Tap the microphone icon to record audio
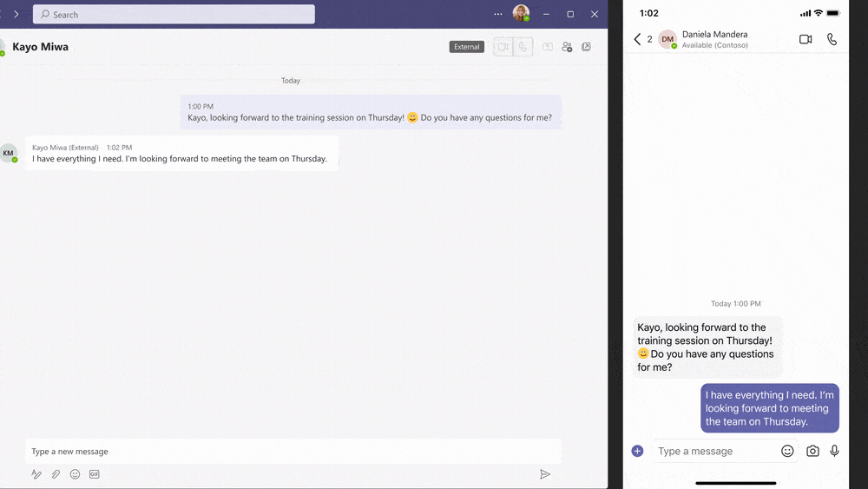The image size is (868, 489). (x=834, y=451)
